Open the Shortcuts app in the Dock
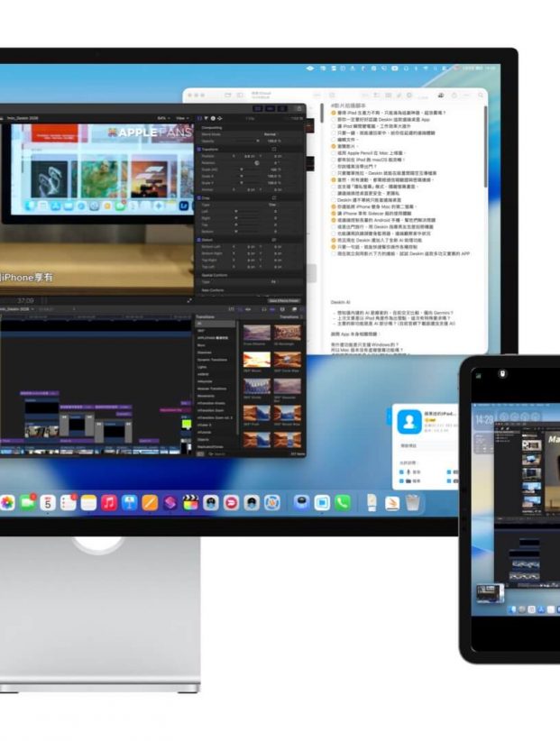Image resolution: width=560 pixels, height=741 pixels. click(x=170, y=502)
